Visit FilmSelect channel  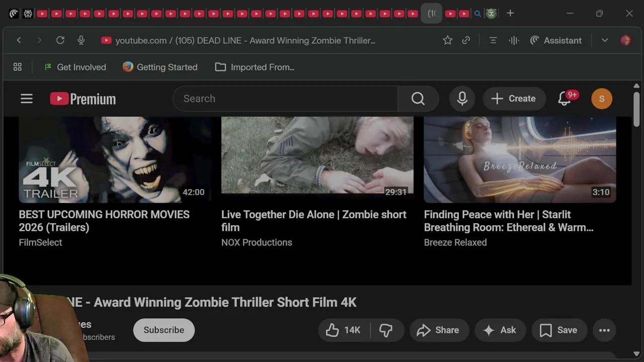click(40, 242)
